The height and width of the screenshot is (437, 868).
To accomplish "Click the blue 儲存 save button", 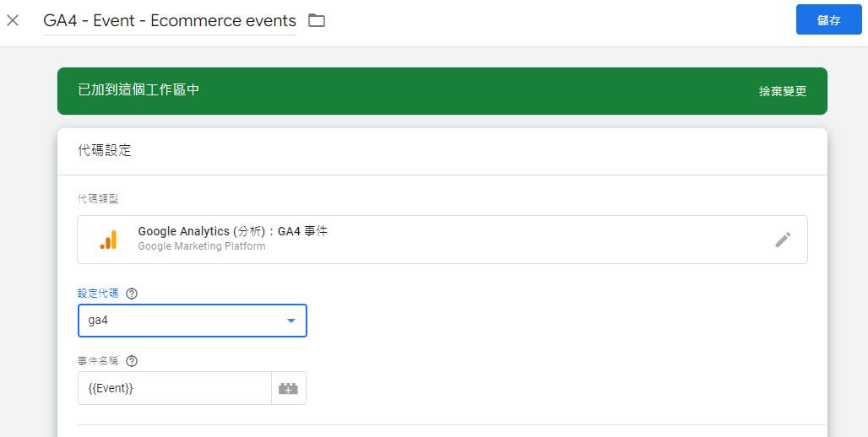I will coord(828,20).
